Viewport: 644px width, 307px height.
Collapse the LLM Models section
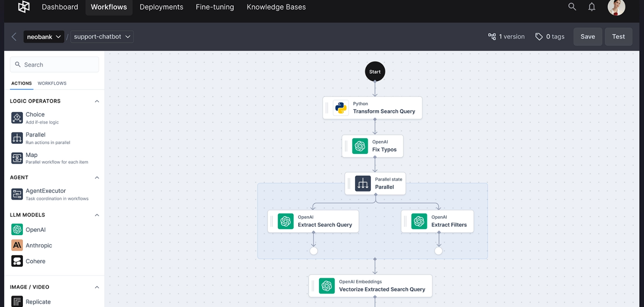coord(97,215)
